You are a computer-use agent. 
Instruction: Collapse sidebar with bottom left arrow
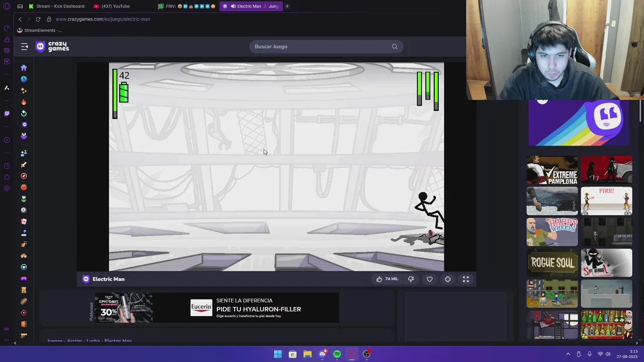coord(15,343)
